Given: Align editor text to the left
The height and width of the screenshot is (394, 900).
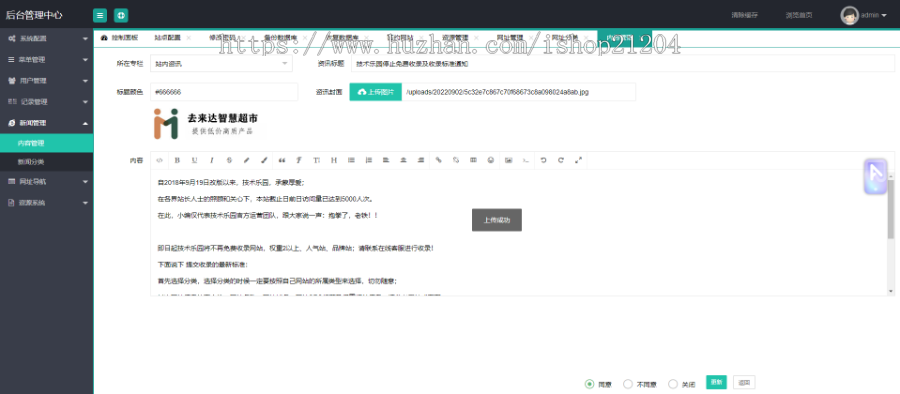Looking at the screenshot, I should pyautogui.click(x=386, y=160).
